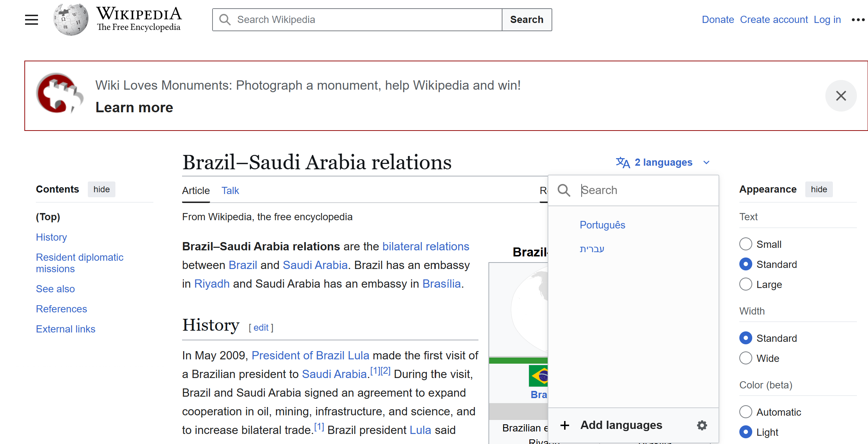Open President of Brazil link
Image resolution: width=868 pixels, height=444 pixels.
tap(298, 355)
